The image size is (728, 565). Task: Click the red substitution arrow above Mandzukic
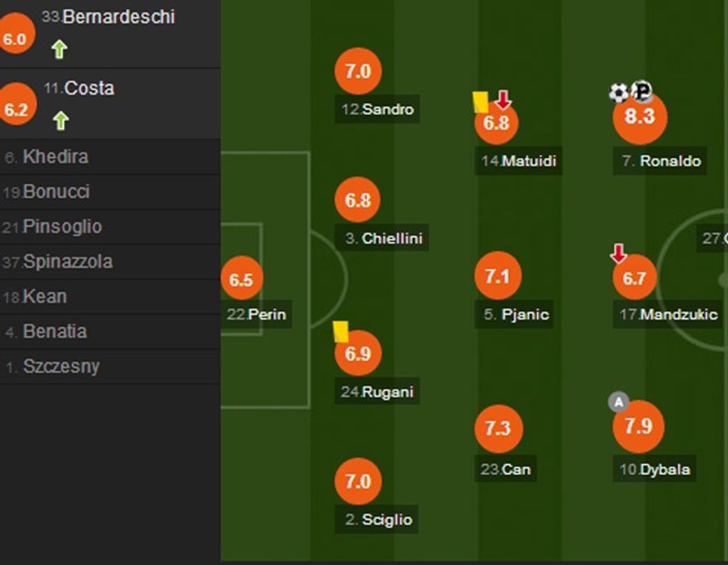[620, 252]
